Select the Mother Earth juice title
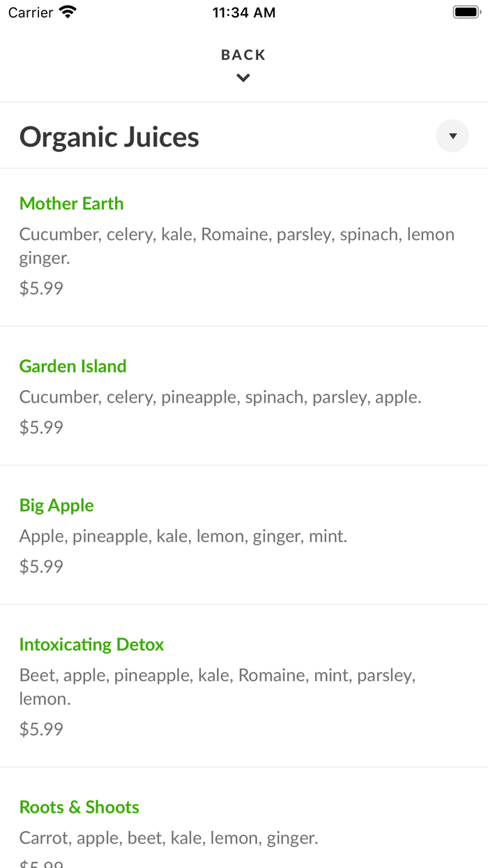The height and width of the screenshot is (868, 488). click(71, 204)
